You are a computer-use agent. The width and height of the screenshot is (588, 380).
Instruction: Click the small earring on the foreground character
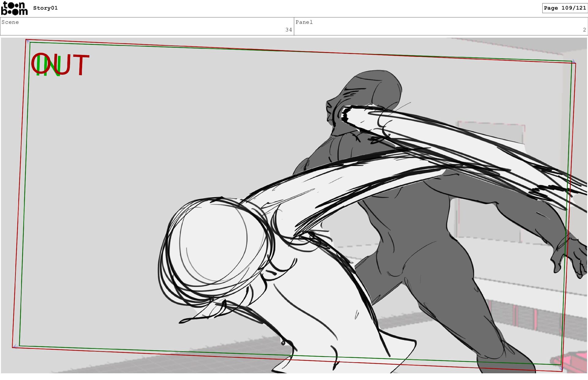[283, 343]
